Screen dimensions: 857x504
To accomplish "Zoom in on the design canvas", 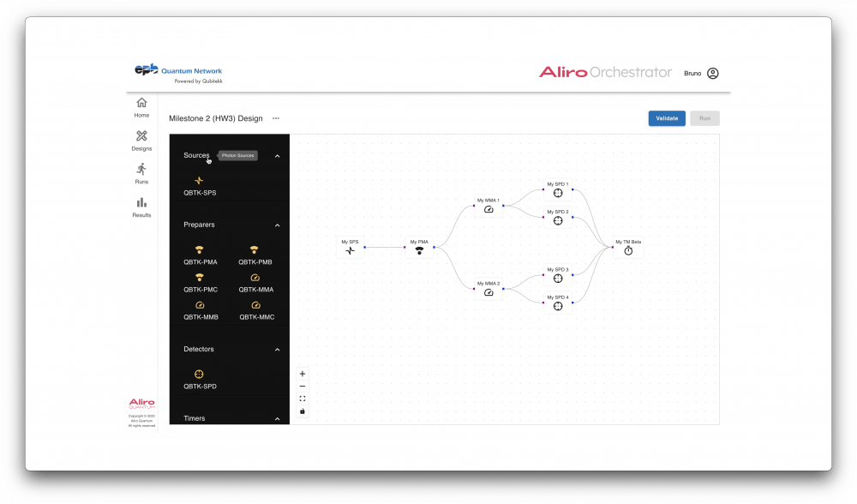I will 303,374.
